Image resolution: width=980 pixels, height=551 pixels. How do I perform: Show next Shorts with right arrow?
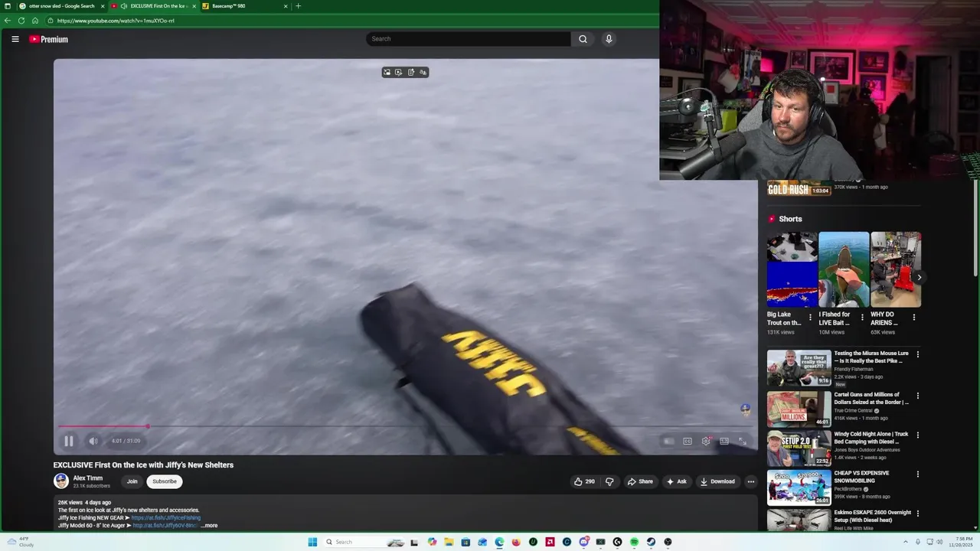(919, 278)
